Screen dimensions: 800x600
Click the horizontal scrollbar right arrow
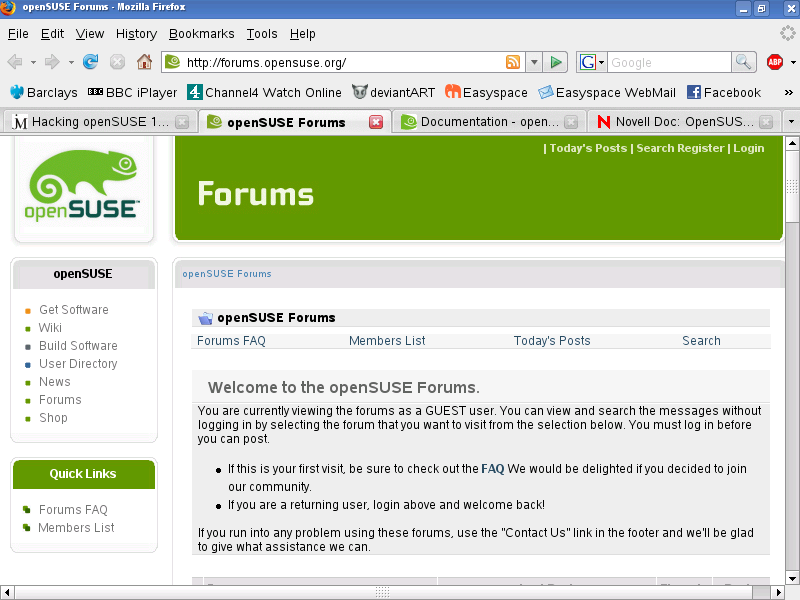pyautogui.click(x=779, y=592)
